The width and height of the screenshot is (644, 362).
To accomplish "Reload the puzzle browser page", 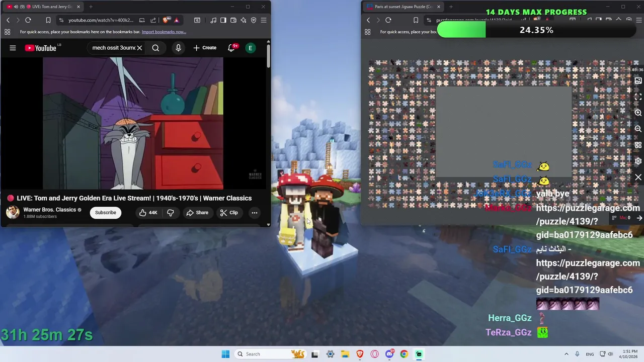I will click(388, 20).
